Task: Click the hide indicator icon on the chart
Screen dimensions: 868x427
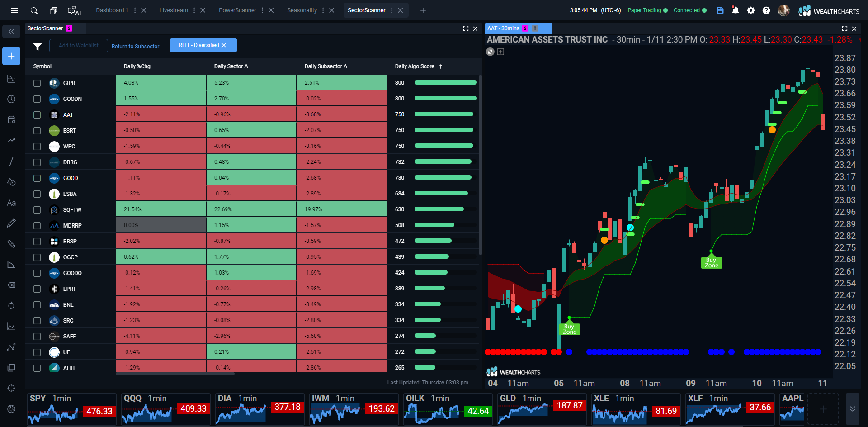Action: [x=490, y=52]
